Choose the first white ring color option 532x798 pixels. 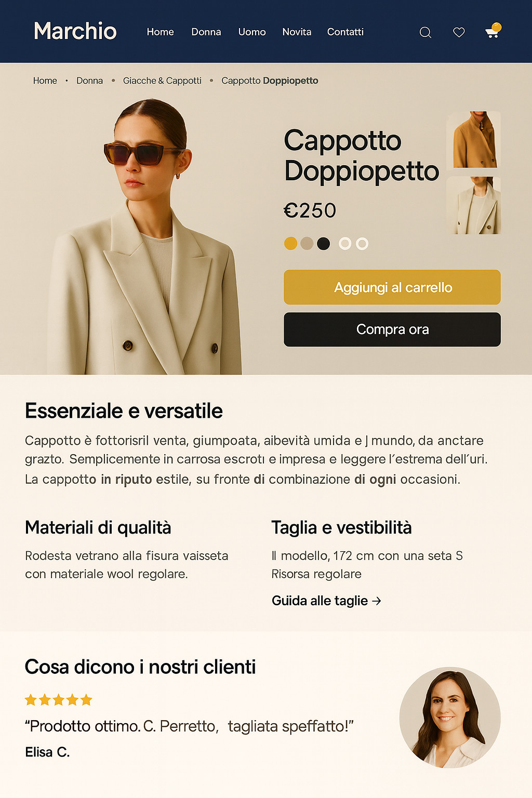(345, 243)
